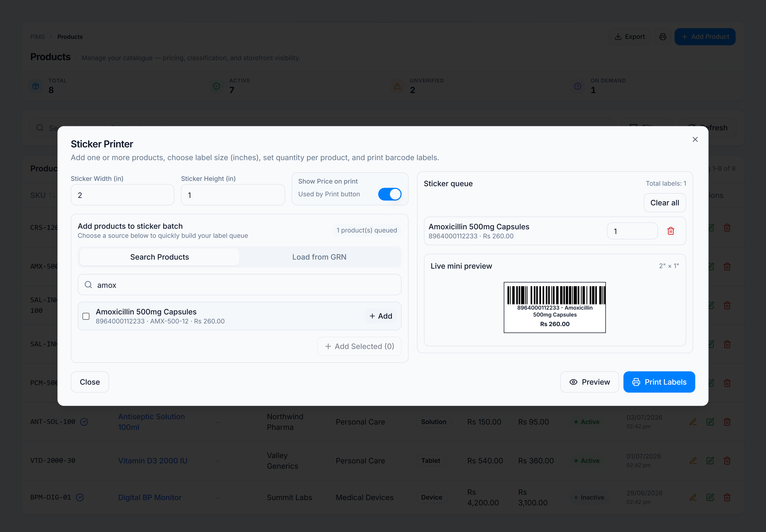Click printer icon next to Export
The width and height of the screenshot is (766, 532).
663,37
